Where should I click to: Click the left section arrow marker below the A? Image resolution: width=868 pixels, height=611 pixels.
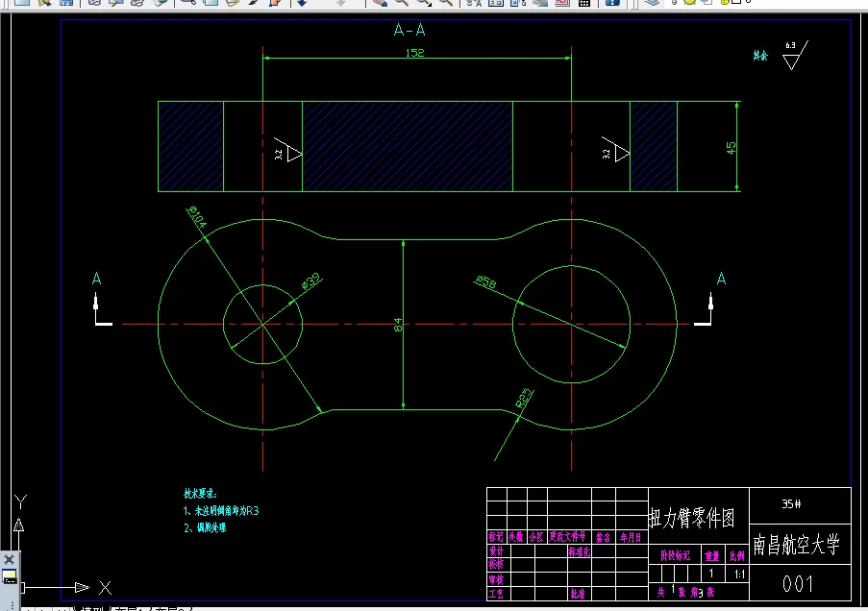pos(103,310)
